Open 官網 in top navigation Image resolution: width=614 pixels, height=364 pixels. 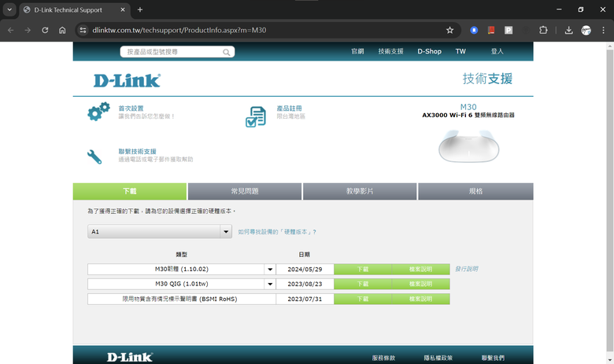click(x=357, y=51)
